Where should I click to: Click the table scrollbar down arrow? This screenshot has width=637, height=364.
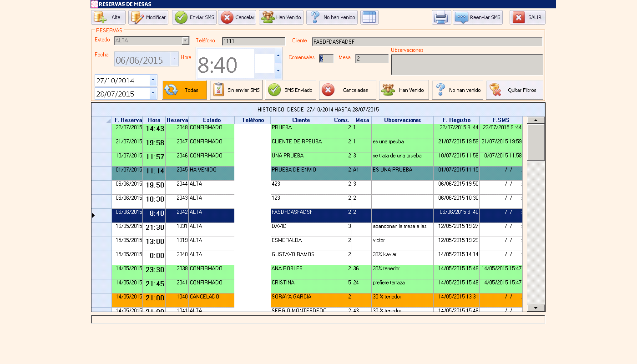pyautogui.click(x=536, y=308)
